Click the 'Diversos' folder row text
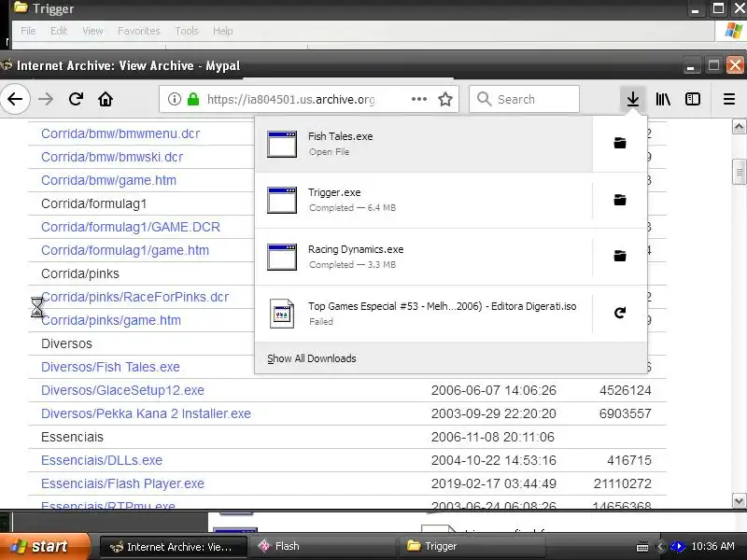The image size is (747, 560). [x=66, y=343]
